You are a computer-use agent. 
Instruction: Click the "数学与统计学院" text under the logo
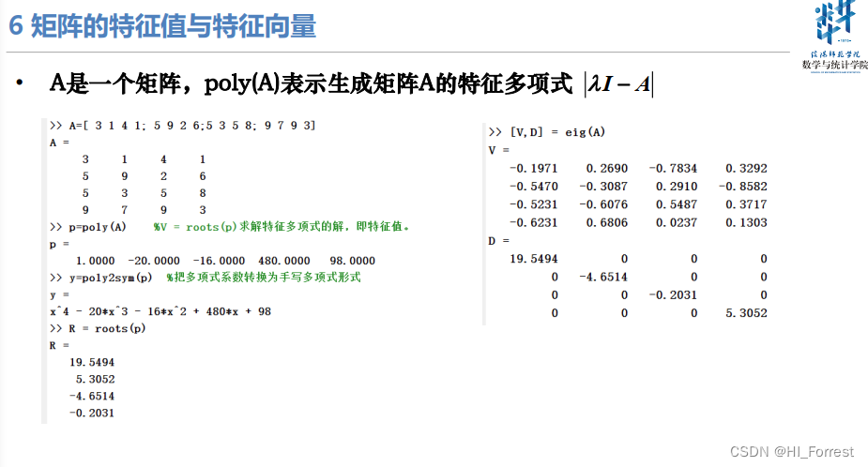click(835, 65)
